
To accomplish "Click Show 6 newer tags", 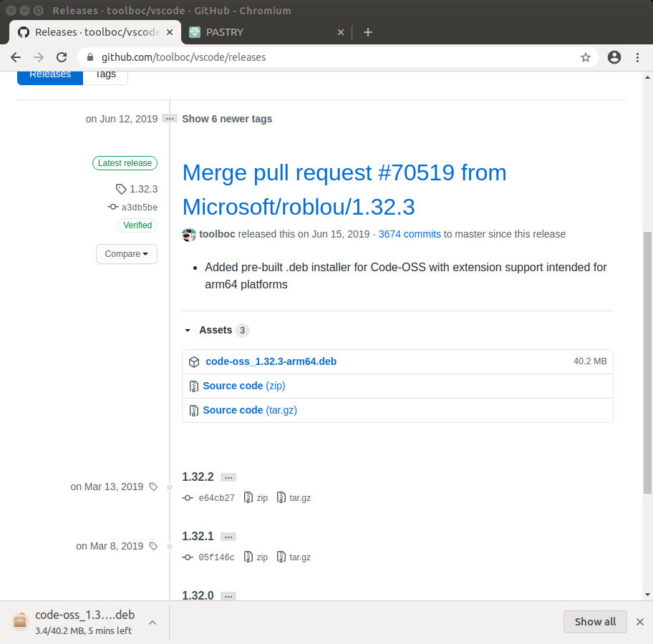I will point(227,119).
